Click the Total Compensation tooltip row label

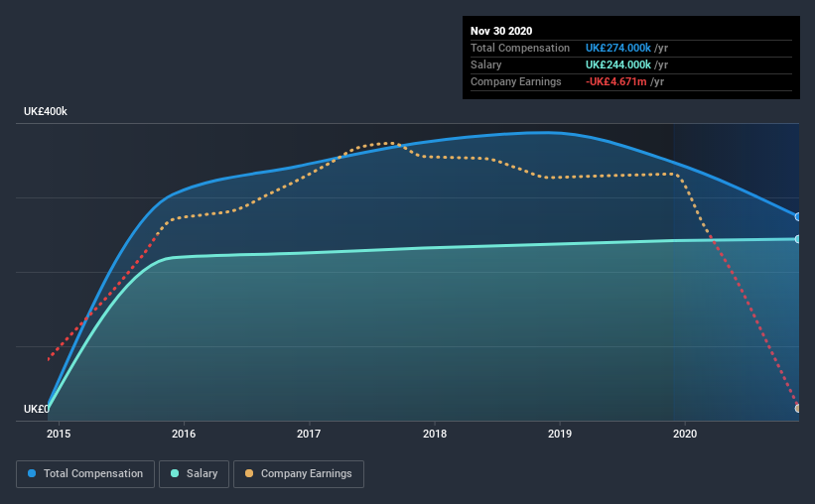point(520,48)
